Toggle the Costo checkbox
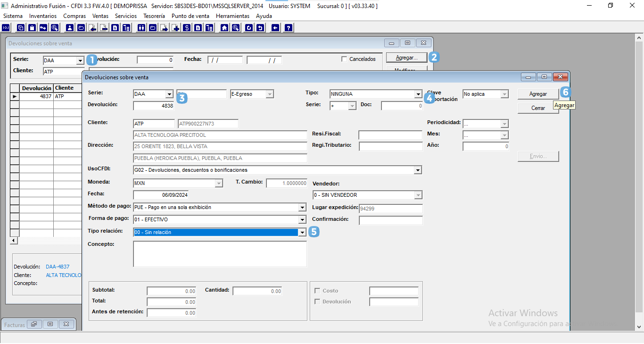The width and height of the screenshot is (644, 344). click(x=318, y=291)
